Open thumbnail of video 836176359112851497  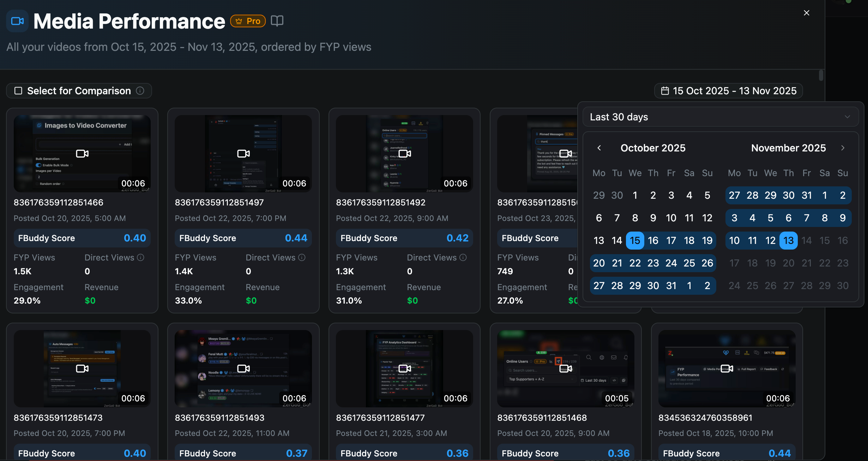(x=243, y=154)
